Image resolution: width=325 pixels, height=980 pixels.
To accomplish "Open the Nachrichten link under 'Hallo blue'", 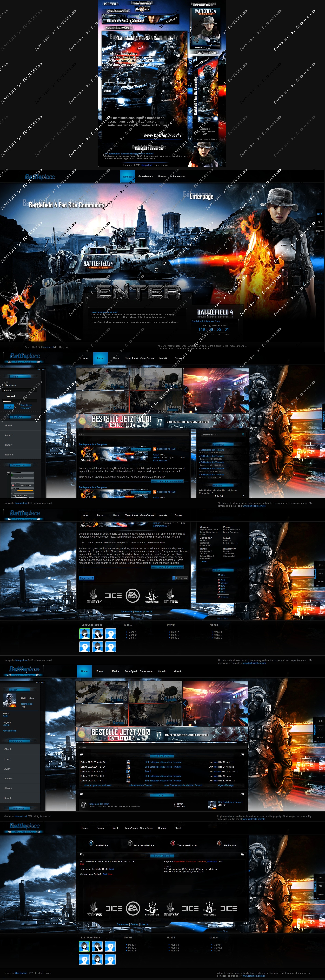I will click(27, 704).
